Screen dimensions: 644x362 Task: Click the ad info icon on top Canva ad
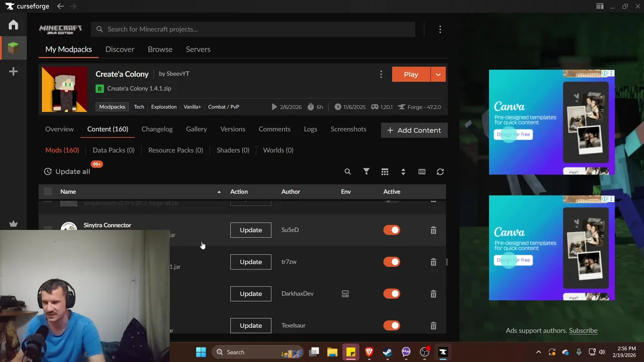pos(604,73)
